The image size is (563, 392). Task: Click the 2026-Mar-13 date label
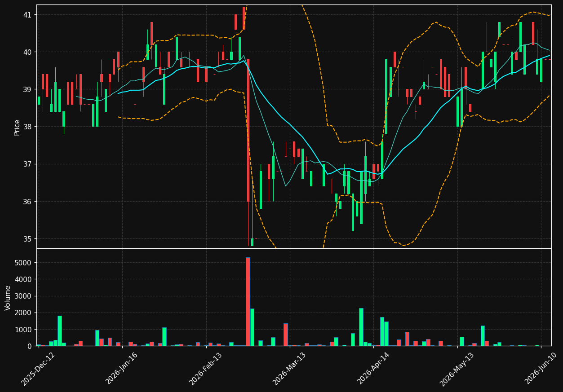(x=289, y=369)
